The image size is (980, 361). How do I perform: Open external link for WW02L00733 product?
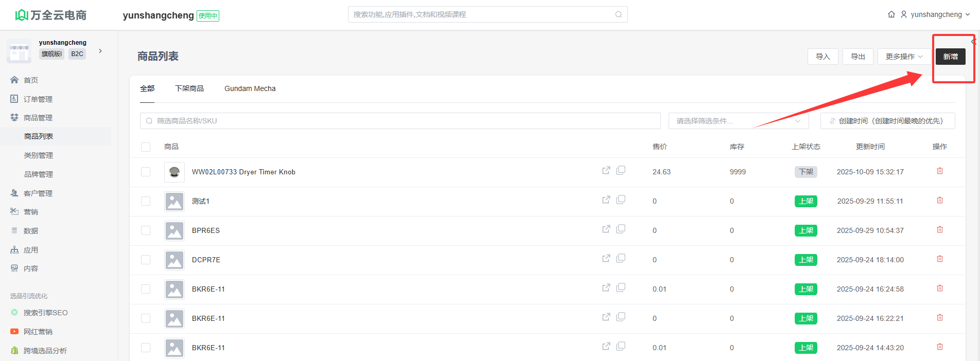pos(606,170)
